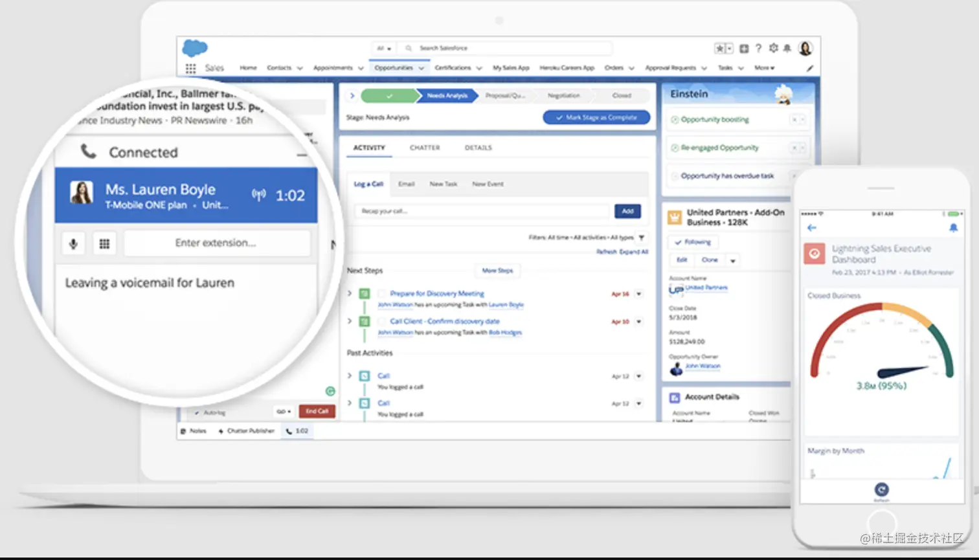Check the Prepare for Discovery Meeting checkbox
This screenshot has height=560, width=979.
[382, 293]
